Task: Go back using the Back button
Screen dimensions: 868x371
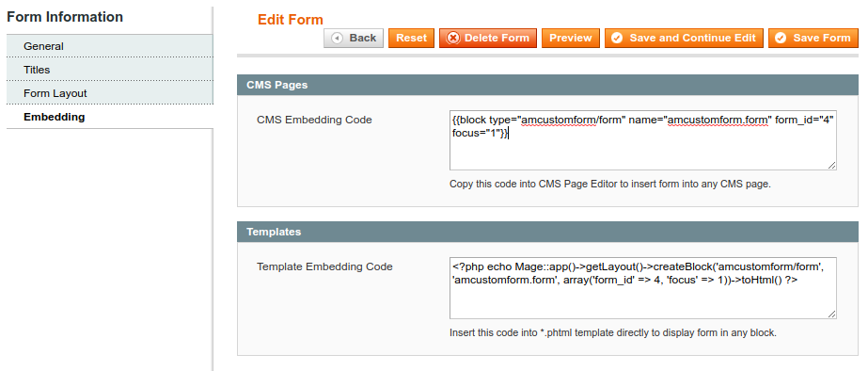Action: tap(354, 39)
